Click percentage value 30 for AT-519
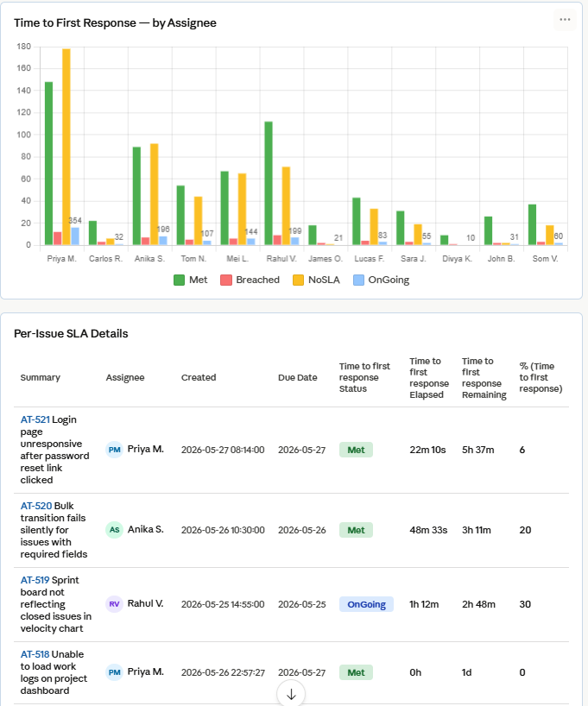This screenshot has width=588, height=706. (x=525, y=604)
